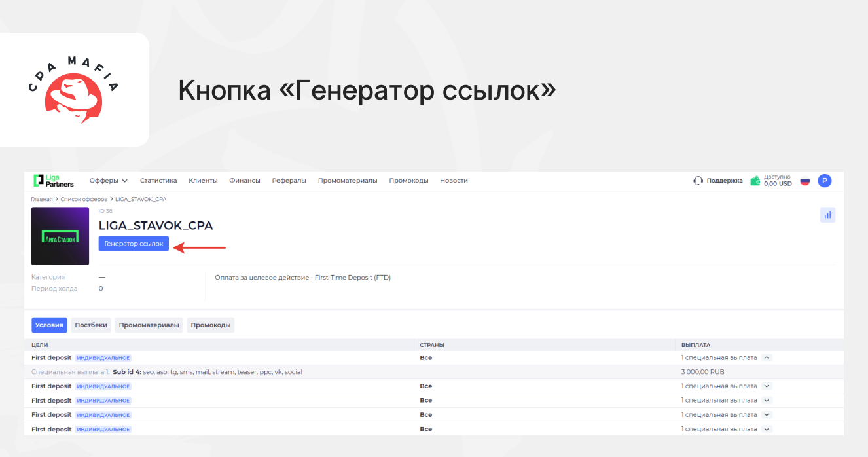
Task: Open the wallet balance icon
Action: (755, 181)
